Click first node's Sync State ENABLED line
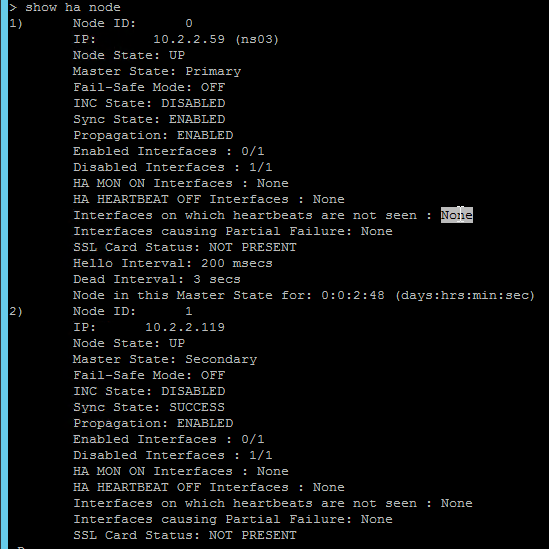Screen dimensions: 549x549 149,119
